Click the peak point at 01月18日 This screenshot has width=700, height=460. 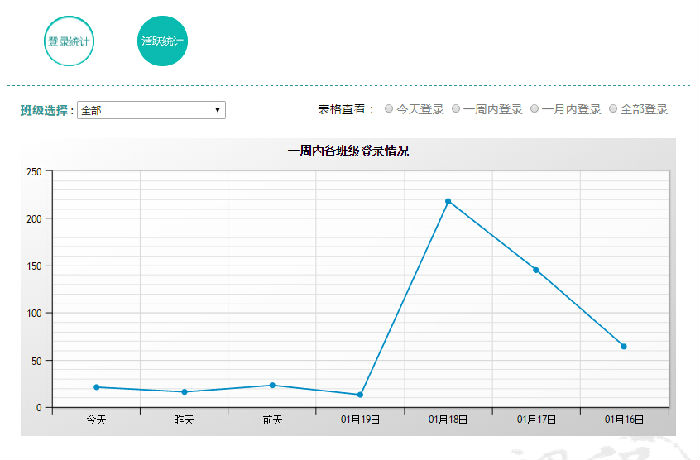pos(448,202)
